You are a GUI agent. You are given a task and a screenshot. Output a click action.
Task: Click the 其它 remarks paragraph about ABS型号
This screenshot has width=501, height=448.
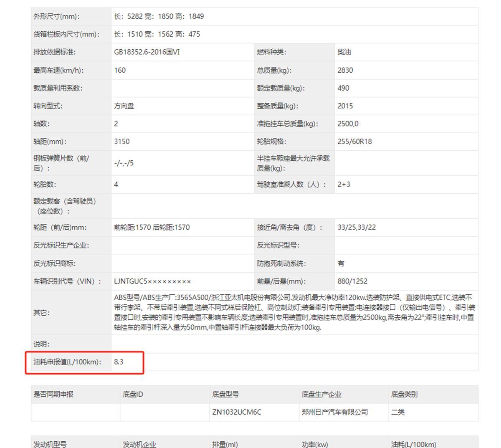294,313
